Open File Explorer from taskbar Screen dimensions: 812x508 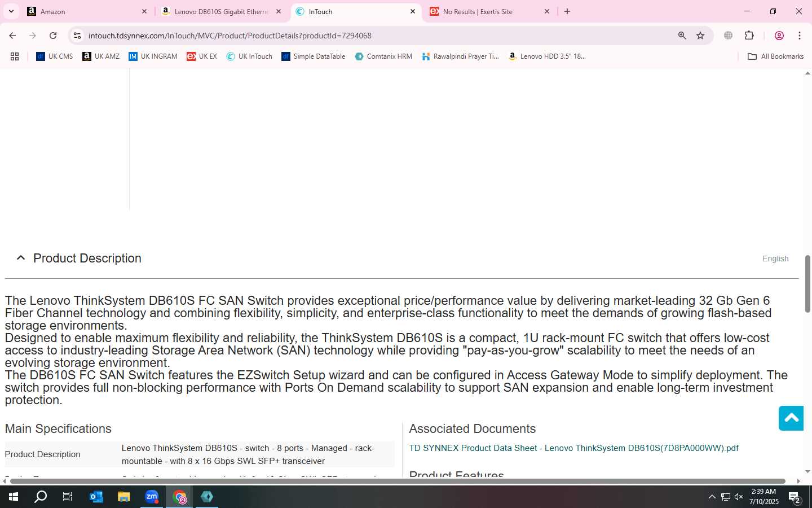pyautogui.click(x=124, y=497)
